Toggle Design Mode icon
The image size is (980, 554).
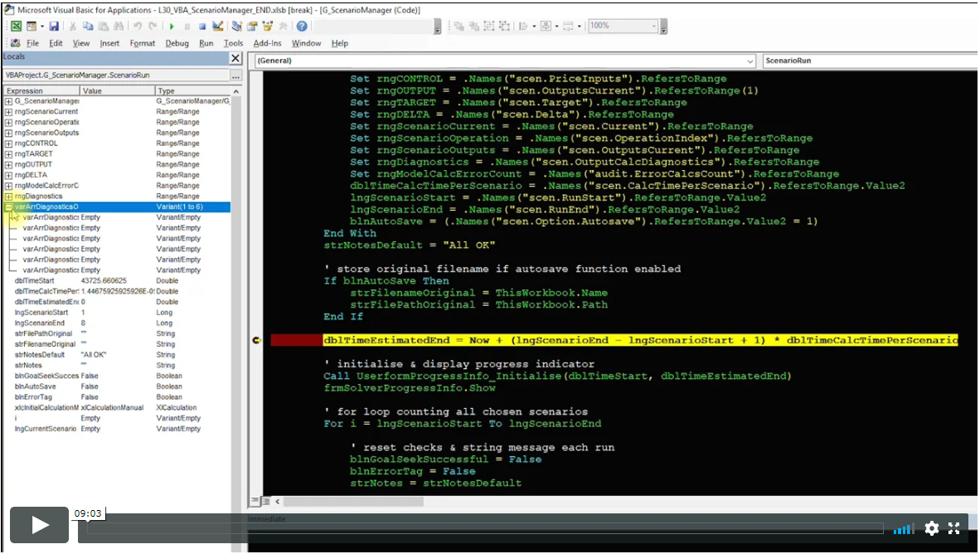[x=217, y=26]
